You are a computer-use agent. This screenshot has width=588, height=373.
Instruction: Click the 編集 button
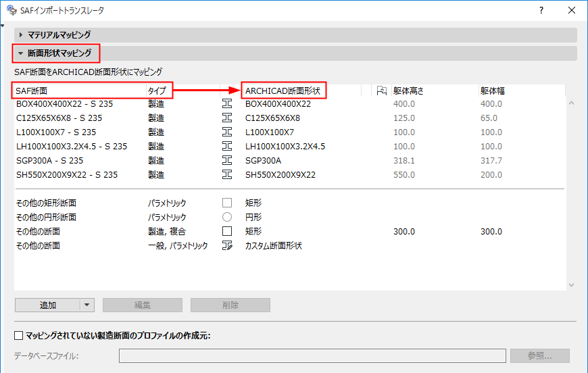(x=143, y=305)
